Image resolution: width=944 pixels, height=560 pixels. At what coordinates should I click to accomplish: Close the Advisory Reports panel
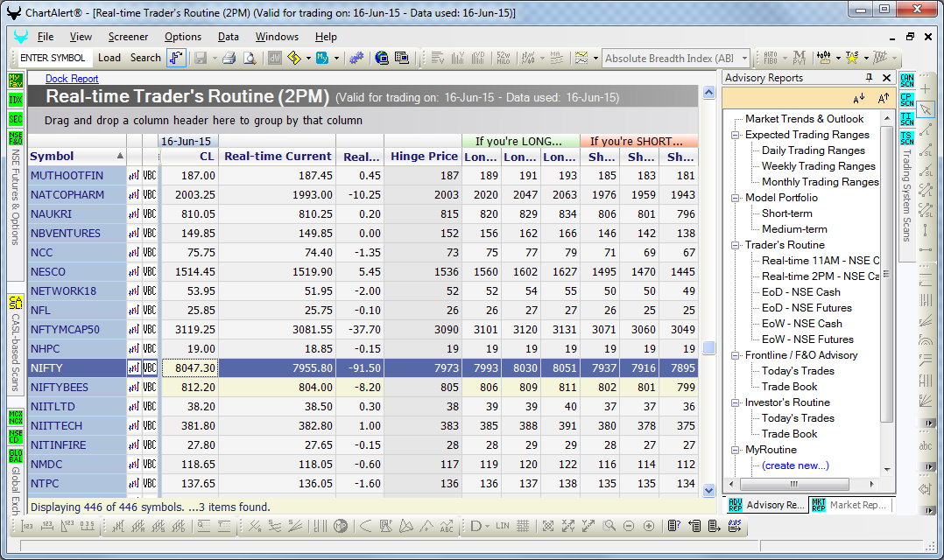tap(886, 78)
